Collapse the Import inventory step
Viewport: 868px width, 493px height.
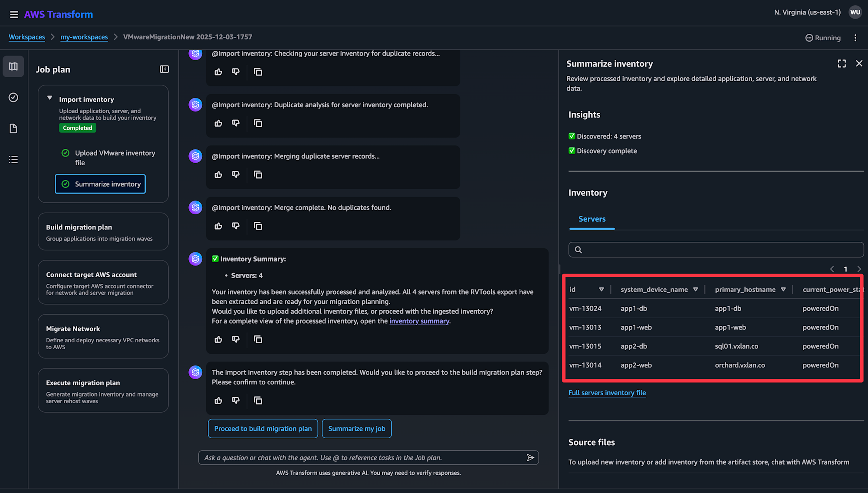(x=49, y=99)
